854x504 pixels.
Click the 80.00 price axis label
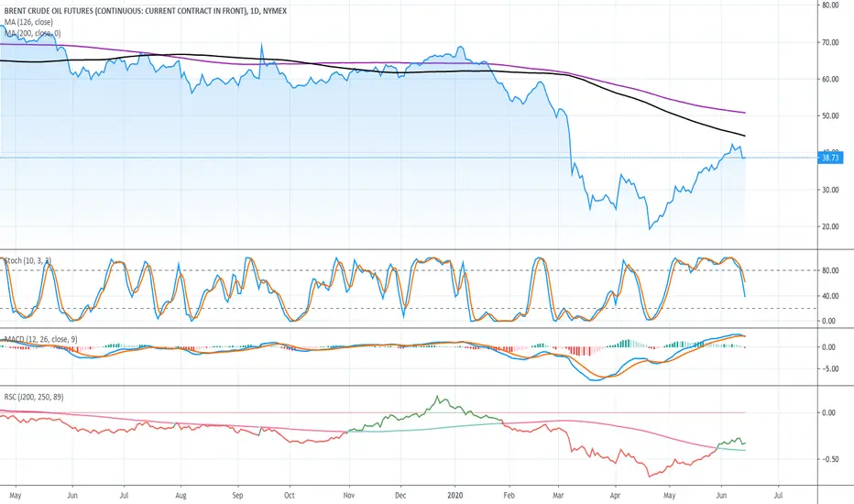830,5
